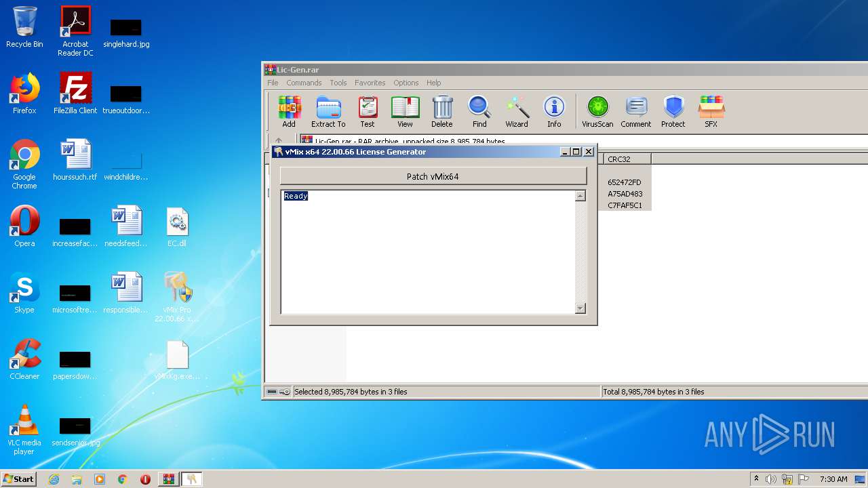Click the Patch vMix64 button

point(433,176)
